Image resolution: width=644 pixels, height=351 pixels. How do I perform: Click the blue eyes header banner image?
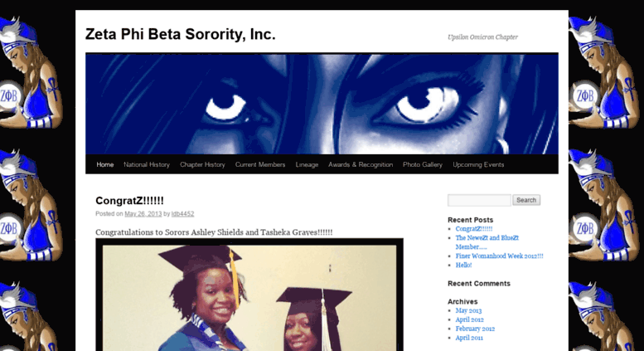[322, 104]
